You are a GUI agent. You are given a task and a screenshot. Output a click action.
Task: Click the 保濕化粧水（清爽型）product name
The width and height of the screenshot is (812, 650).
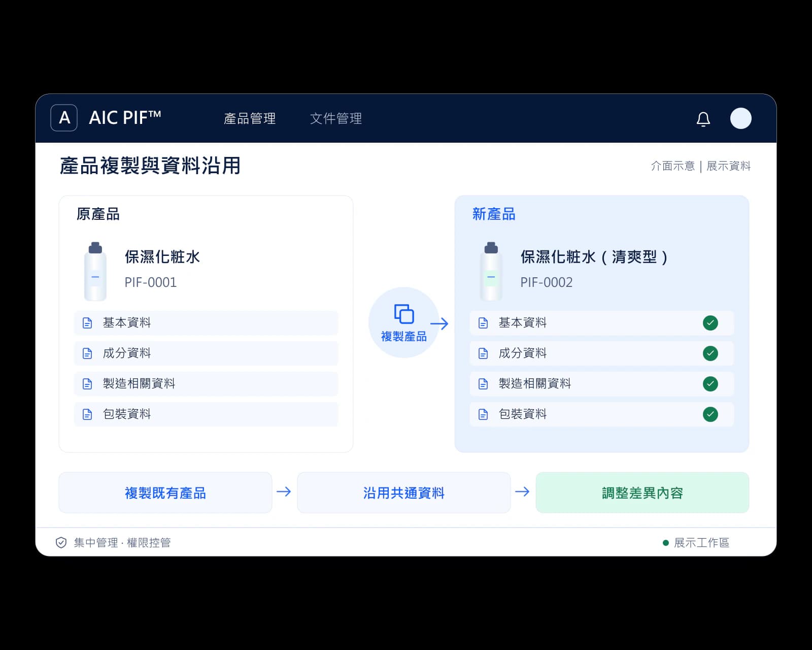[594, 257]
